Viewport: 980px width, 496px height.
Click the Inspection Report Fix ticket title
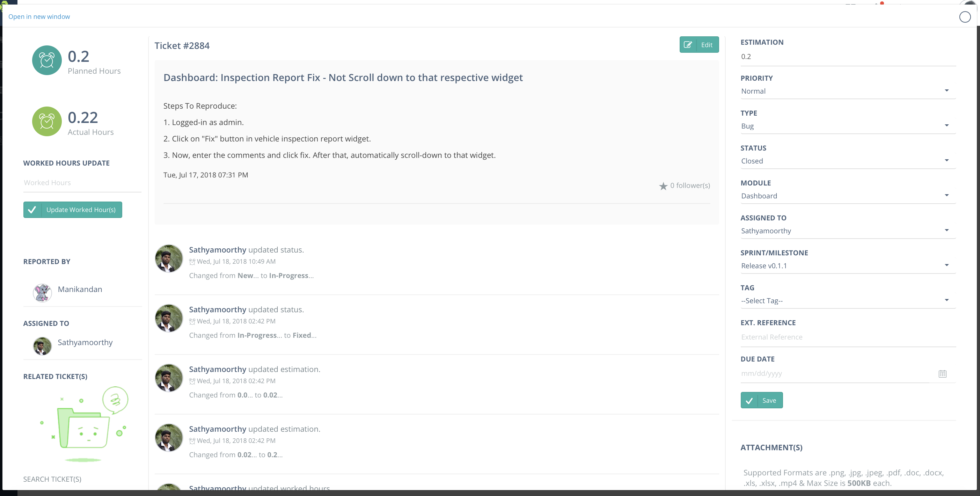343,78
